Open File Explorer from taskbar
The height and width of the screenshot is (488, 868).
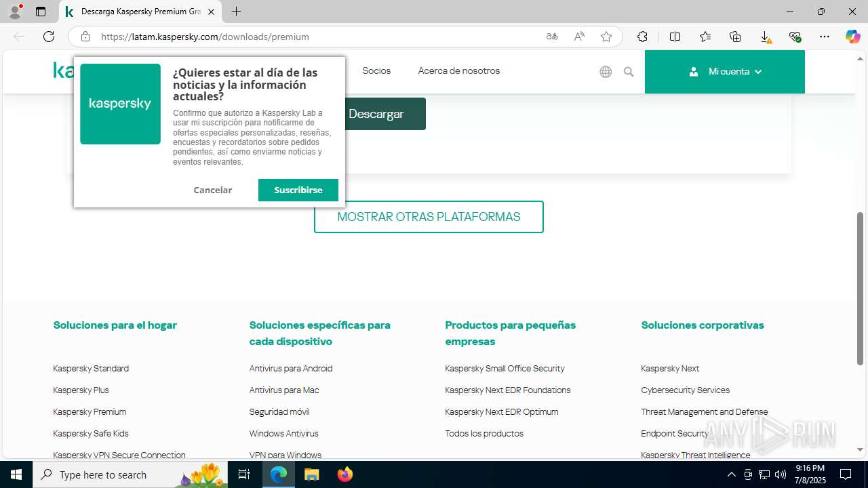click(311, 474)
